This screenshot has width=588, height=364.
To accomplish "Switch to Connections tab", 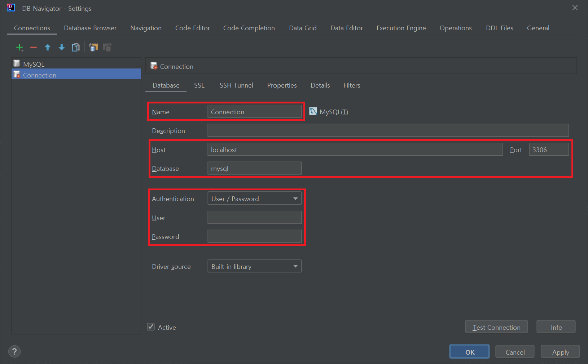I will [x=32, y=28].
